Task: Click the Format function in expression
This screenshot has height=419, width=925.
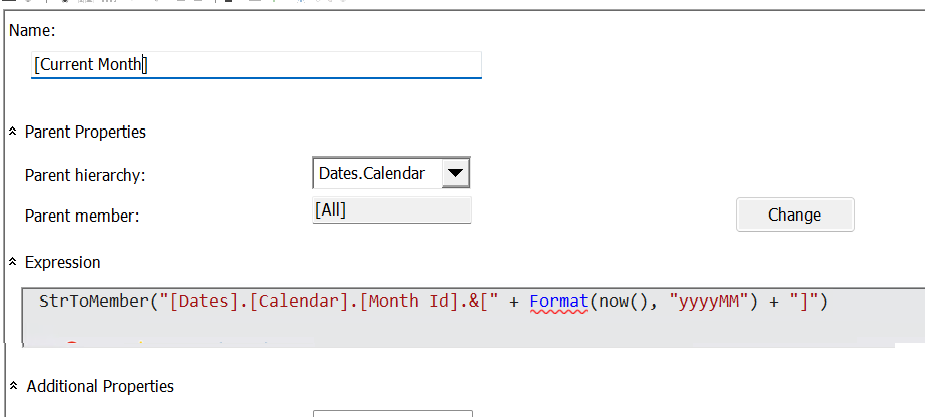Action: point(557,301)
